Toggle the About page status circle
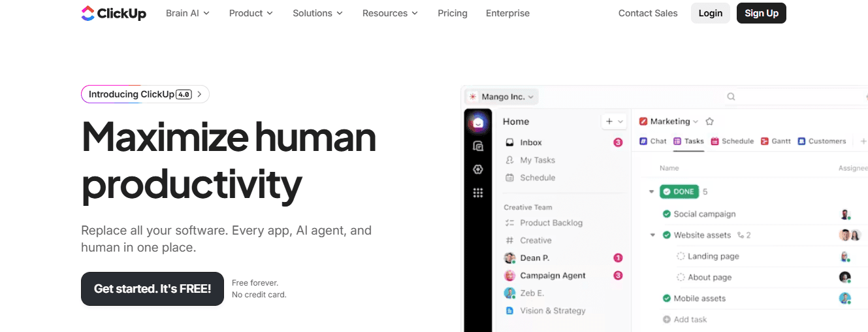 point(681,277)
